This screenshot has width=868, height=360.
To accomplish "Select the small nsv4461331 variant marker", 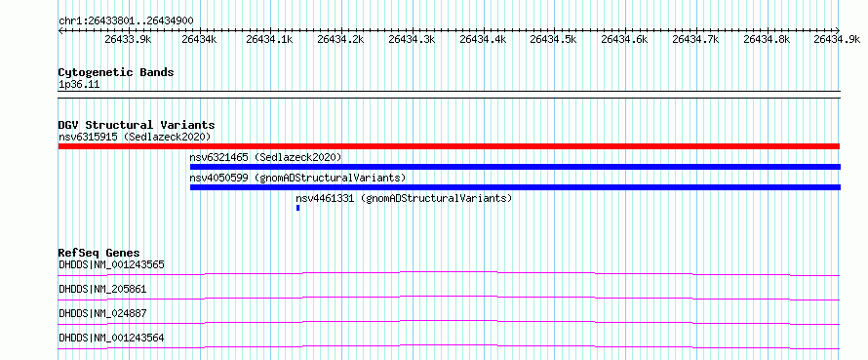I will [297, 208].
